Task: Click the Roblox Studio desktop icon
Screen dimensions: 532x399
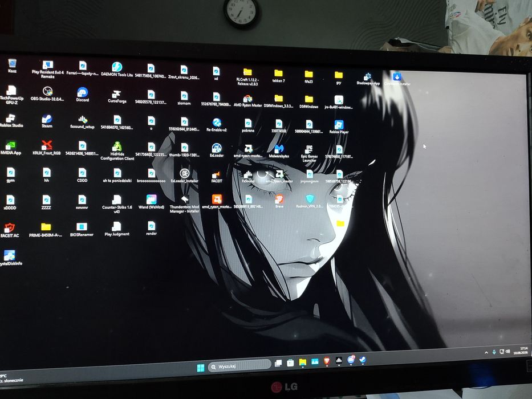Action: pyautogui.click(x=11, y=120)
